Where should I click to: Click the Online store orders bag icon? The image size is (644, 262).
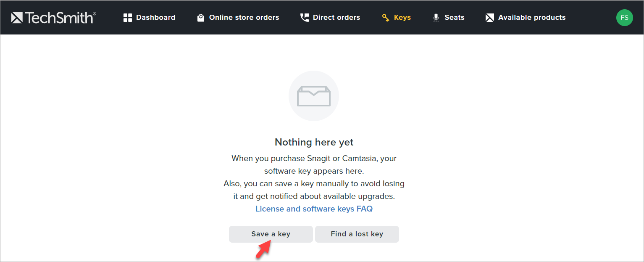(x=201, y=17)
